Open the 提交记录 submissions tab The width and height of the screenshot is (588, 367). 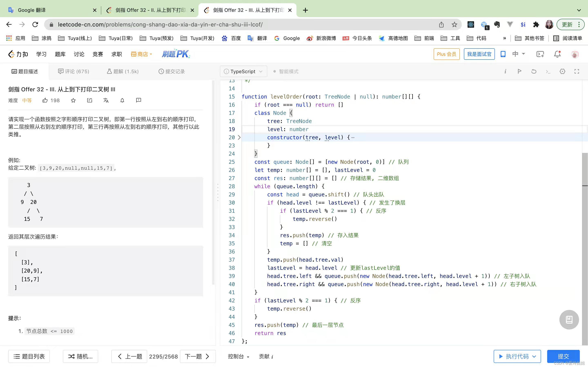171,71
